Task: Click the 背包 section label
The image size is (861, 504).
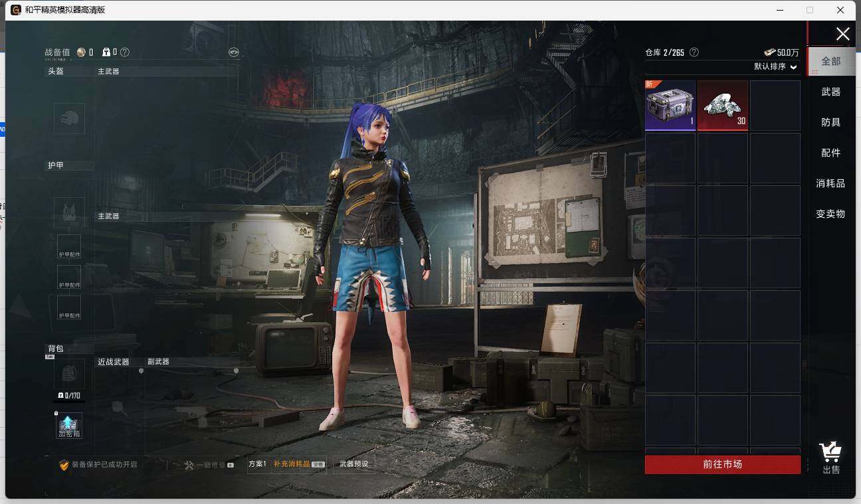Action: 56,349
